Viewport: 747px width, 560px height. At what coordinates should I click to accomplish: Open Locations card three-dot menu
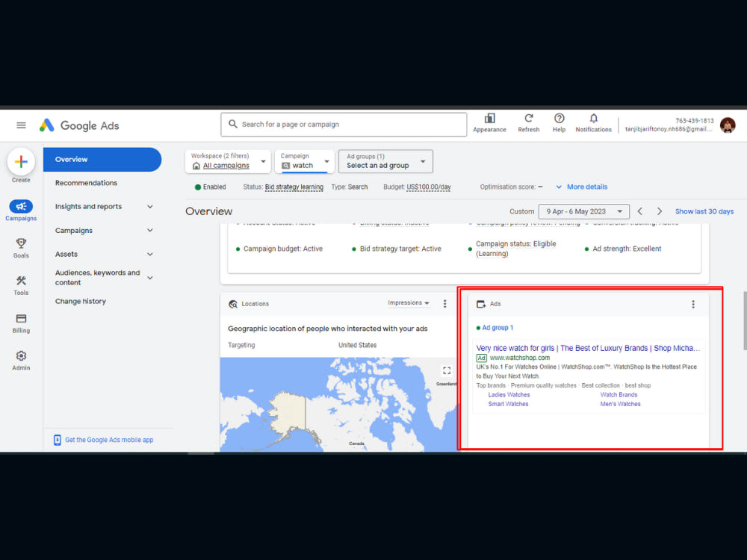[x=445, y=304]
